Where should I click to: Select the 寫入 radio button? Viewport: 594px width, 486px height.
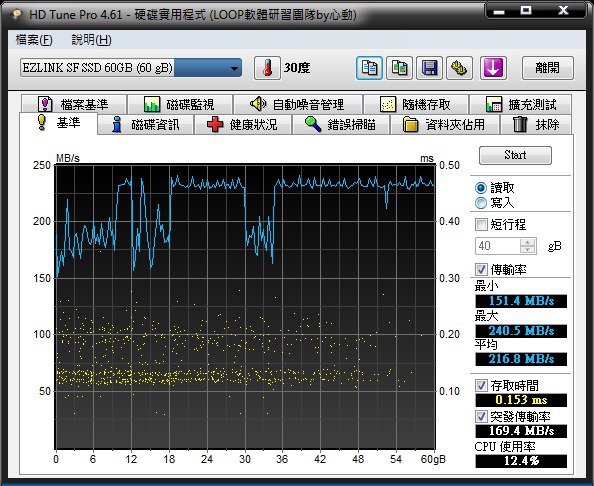481,203
